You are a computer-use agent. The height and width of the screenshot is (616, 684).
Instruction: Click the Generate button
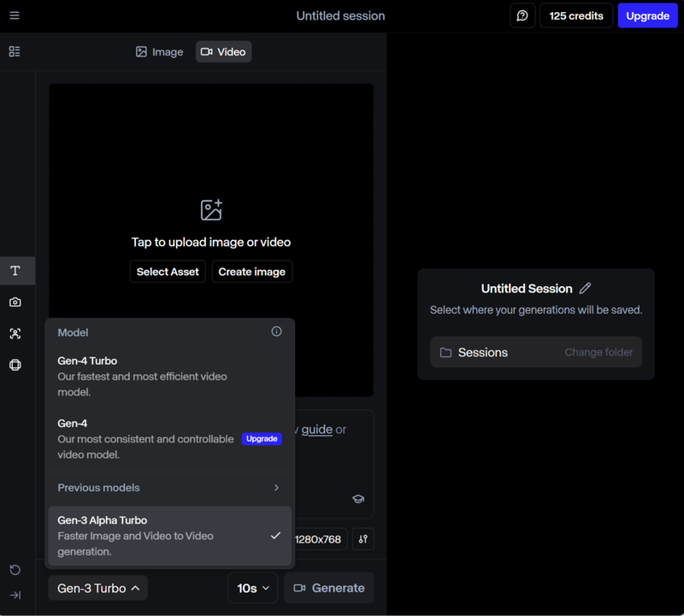click(x=329, y=588)
